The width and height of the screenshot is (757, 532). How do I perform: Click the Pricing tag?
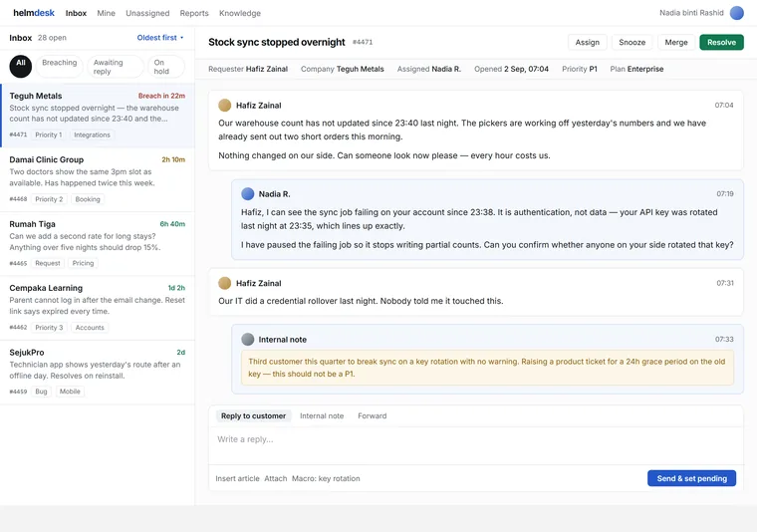pos(83,263)
